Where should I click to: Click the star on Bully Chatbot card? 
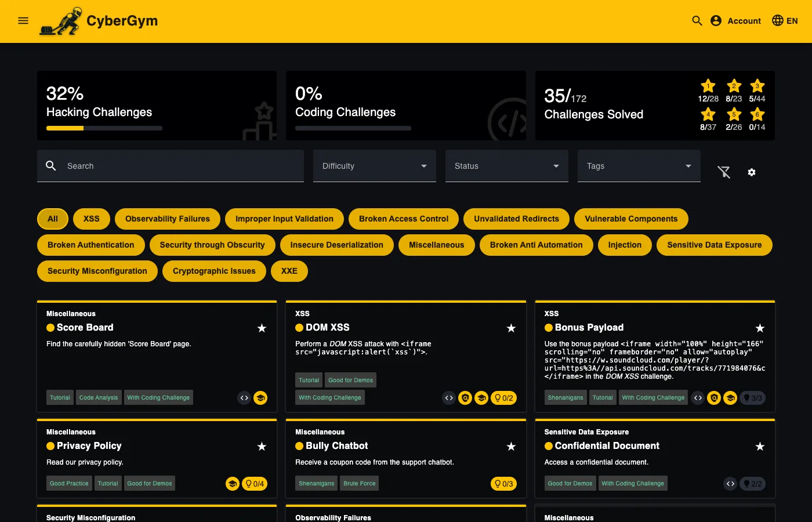click(511, 447)
